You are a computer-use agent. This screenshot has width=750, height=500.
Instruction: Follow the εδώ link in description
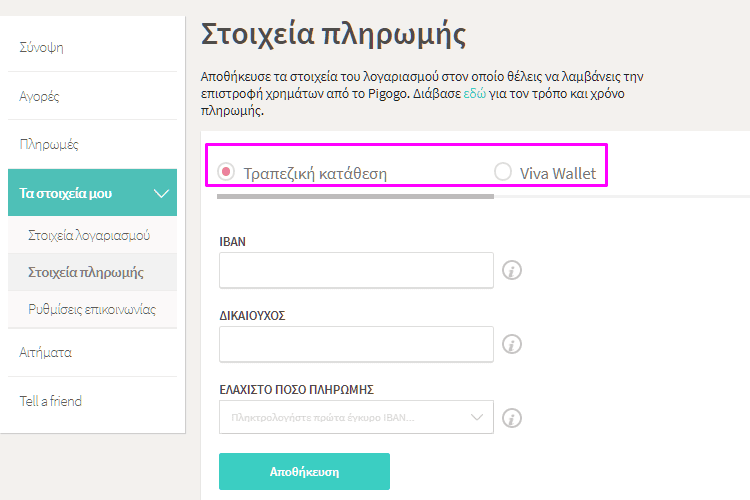click(474, 93)
